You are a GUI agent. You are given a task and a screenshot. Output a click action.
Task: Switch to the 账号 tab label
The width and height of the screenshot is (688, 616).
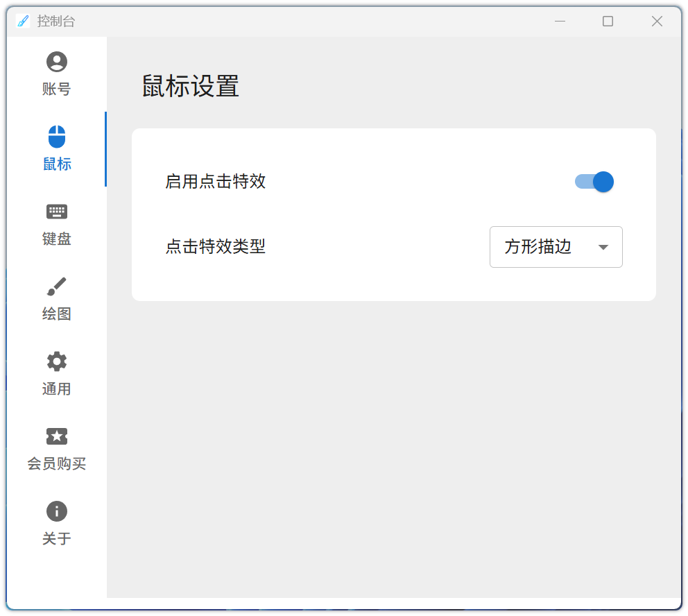(x=57, y=89)
